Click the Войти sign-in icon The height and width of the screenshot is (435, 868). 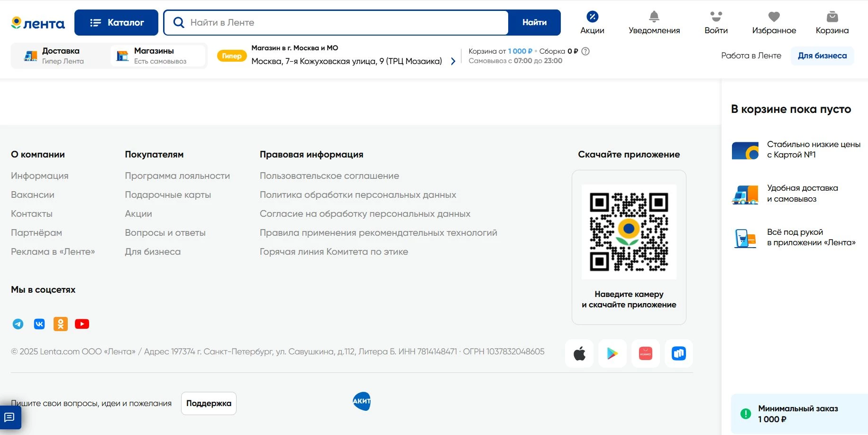(x=716, y=17)
